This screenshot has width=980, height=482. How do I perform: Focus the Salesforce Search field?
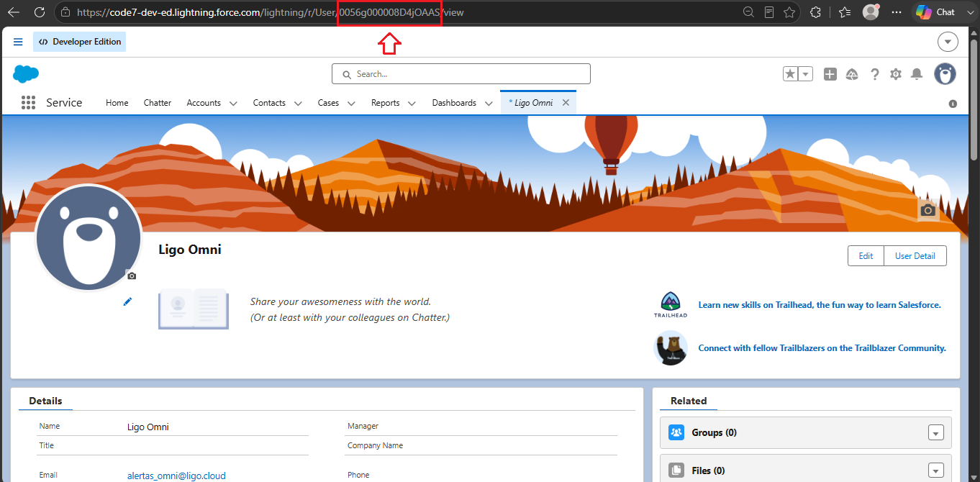(460, 73)
